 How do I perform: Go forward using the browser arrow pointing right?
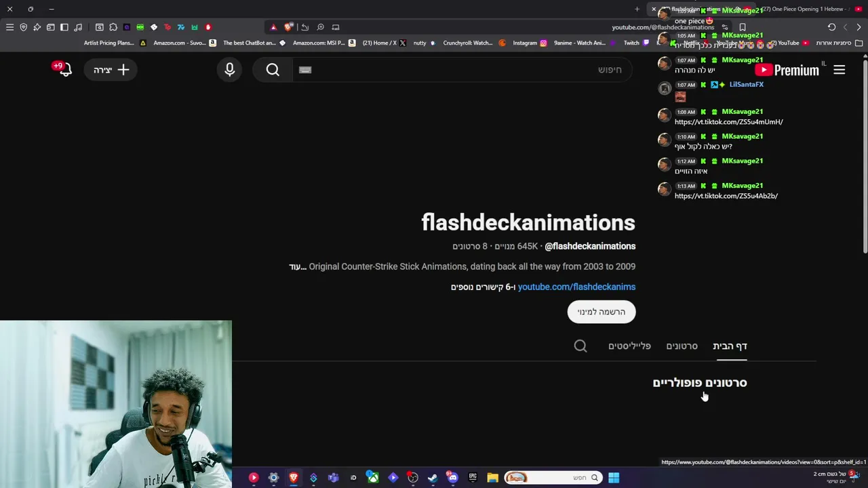pyautogui.click(x=859, y=27)
